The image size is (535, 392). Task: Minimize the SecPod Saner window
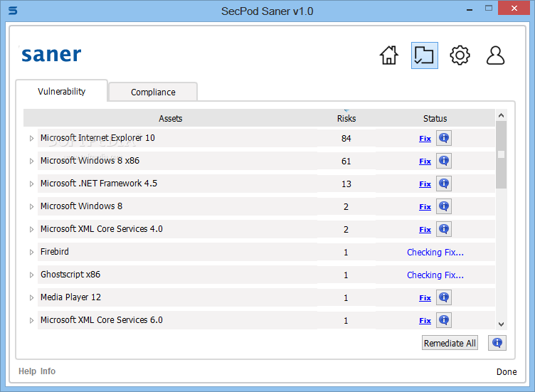[470, 9]
